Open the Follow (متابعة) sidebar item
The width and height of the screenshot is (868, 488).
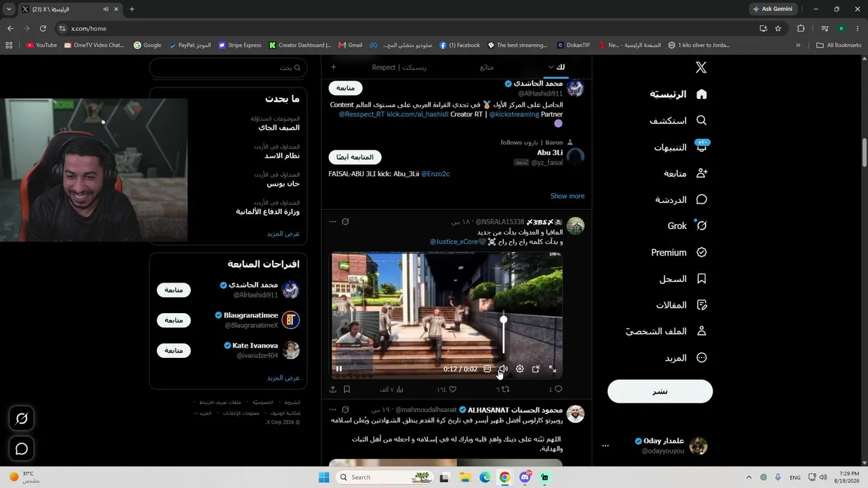(x=686, y=174)
